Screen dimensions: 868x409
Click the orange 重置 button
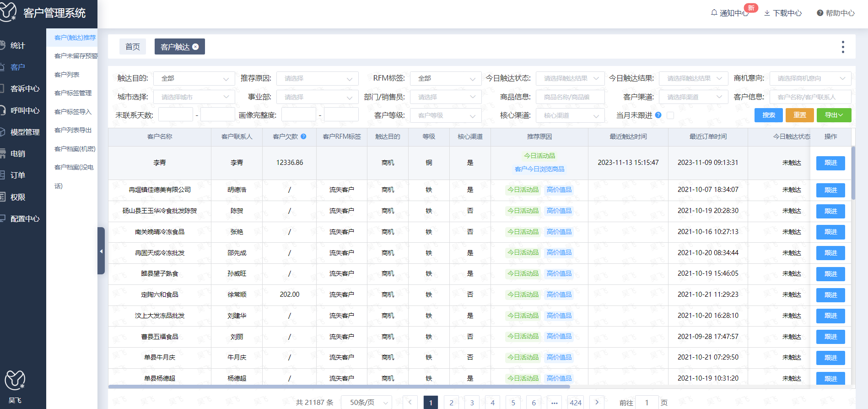pyautogui.click(x=800, y=115)
